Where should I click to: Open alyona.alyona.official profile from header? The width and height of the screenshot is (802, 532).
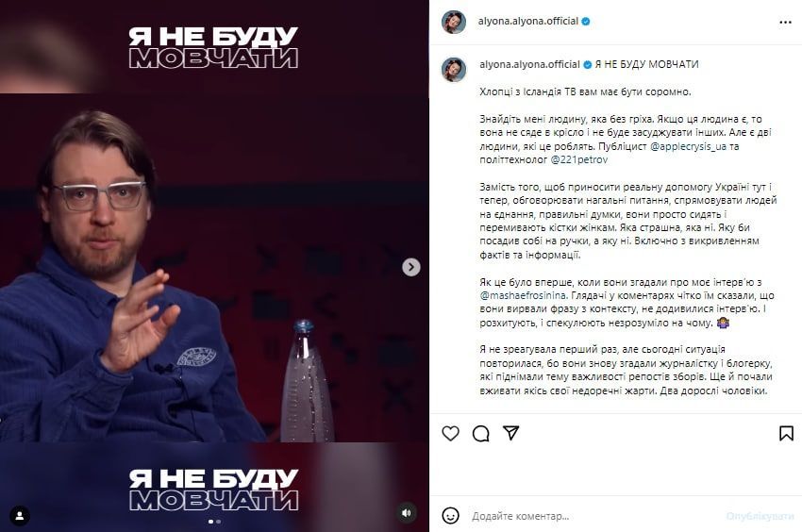pos(527,21)
